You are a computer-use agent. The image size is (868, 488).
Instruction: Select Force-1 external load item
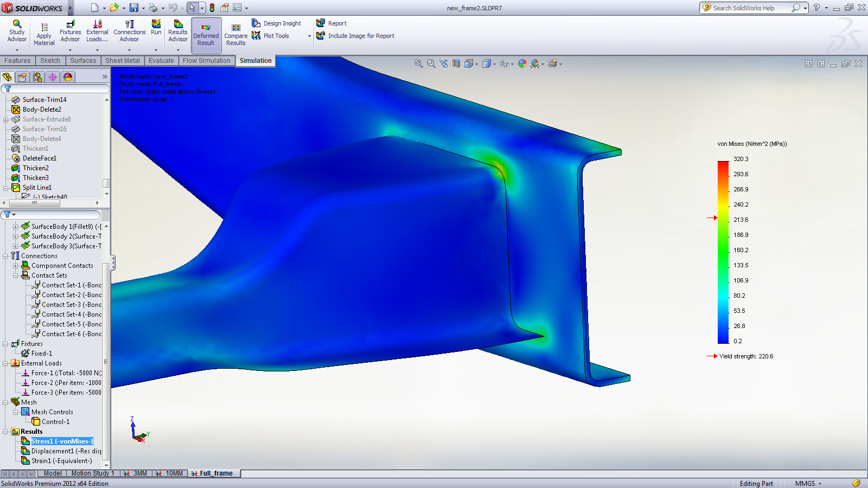tap(65, 373)
